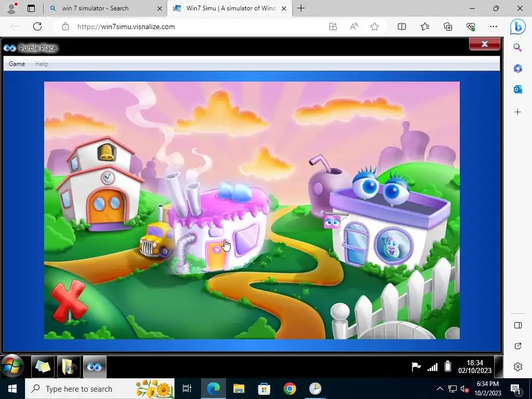Launch Google Chrome from taskbar
The image size is (532, 399).
290,389
